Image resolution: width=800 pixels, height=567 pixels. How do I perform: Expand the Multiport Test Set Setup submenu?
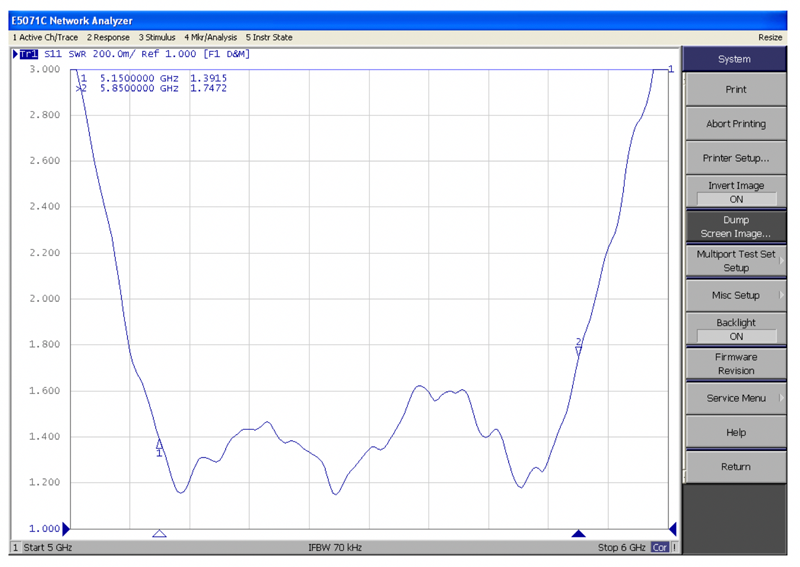point(736,261)
